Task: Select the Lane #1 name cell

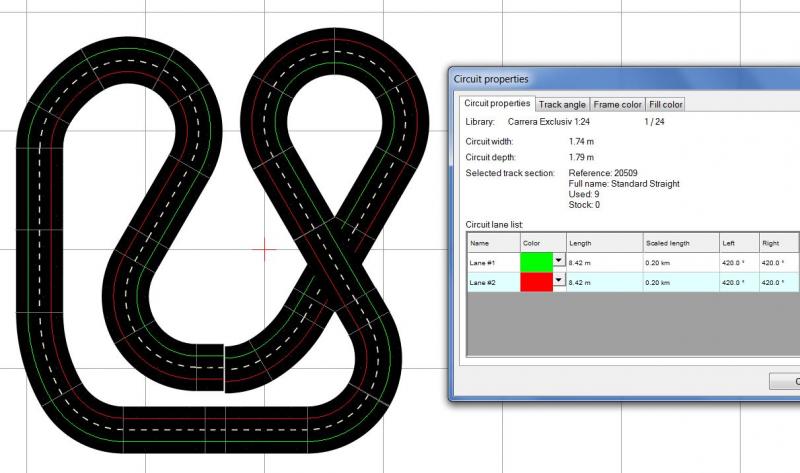Action: pos(492,262)
